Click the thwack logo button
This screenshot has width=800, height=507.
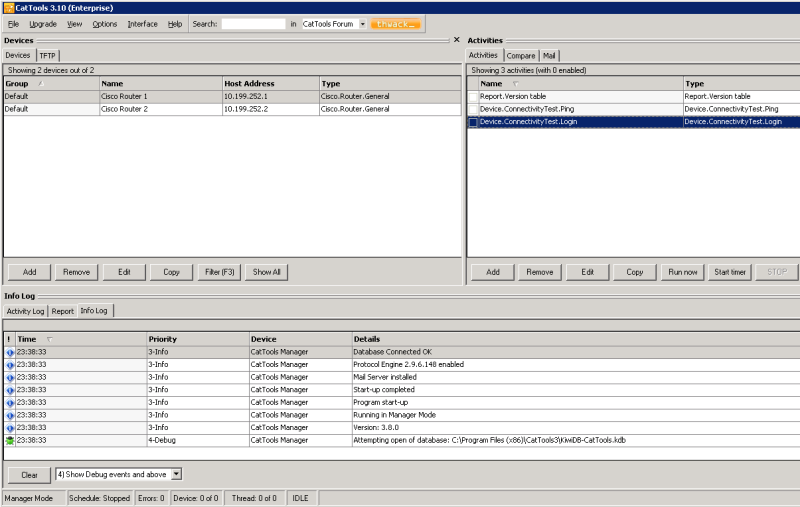395,24
